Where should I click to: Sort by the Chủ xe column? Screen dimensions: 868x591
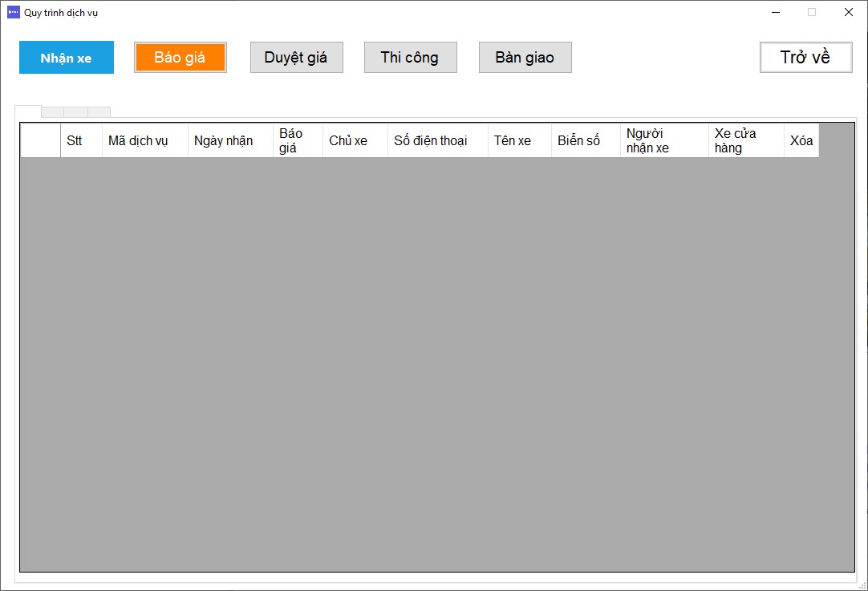click(x=355, y=140)
